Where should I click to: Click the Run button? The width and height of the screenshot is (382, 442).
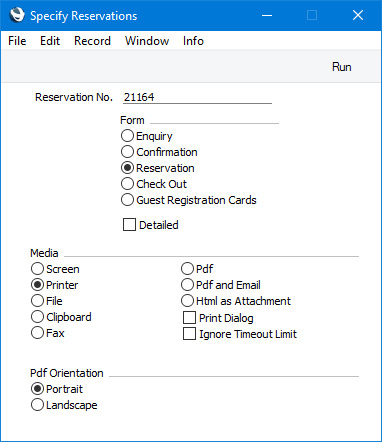coord(342,67)
